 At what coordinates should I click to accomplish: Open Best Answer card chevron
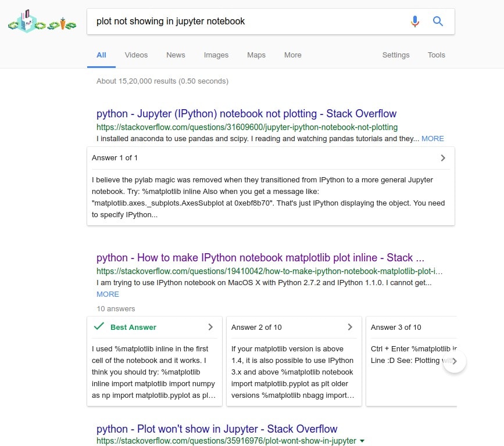point(210,327)
